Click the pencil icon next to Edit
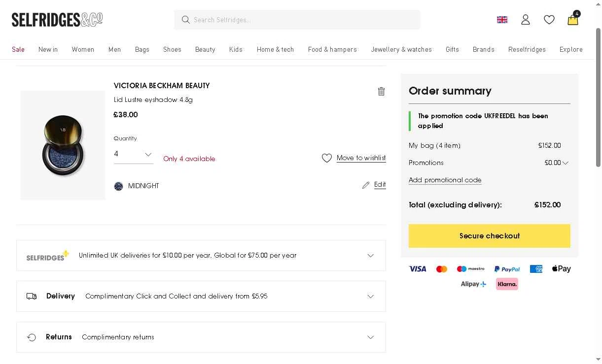This screenshot has height=364, width=602. (366, 185)
